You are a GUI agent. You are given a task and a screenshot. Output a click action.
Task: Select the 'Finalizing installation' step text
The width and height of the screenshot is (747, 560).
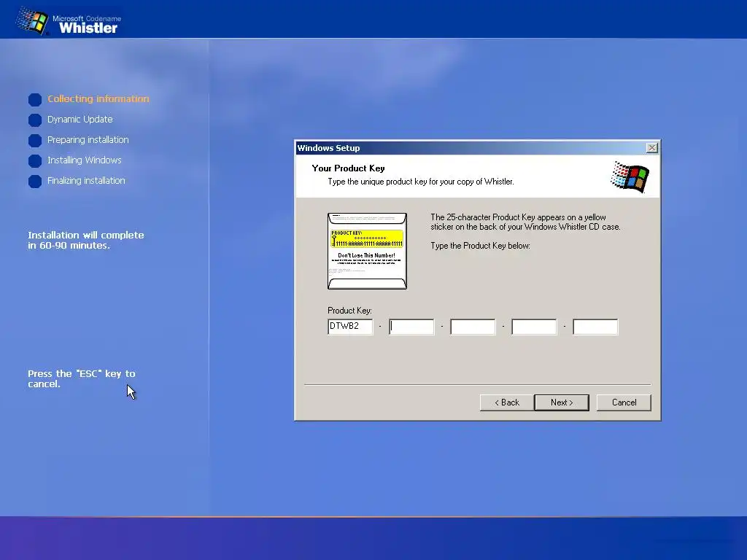pos(86,181)
